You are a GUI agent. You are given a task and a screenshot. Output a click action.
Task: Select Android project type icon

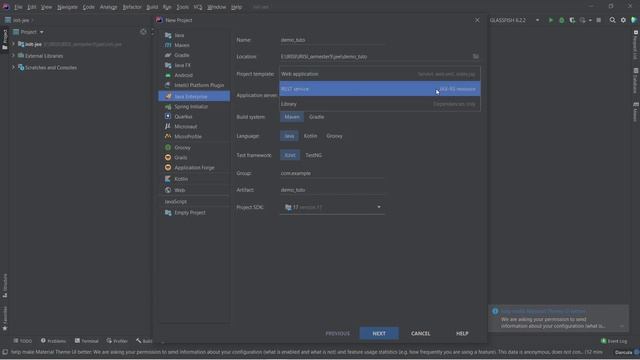(x=168, y=75)
